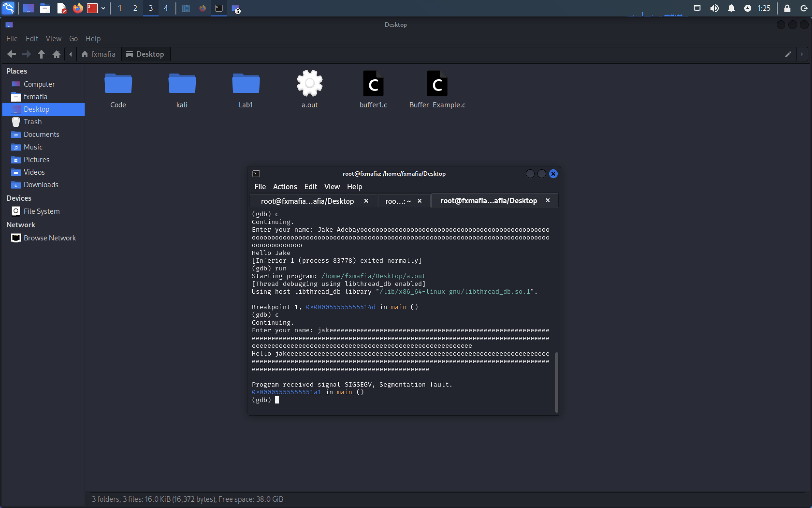Select the buffer1.c file
This screenshot has width=812, height=508.
pos(373,89)
